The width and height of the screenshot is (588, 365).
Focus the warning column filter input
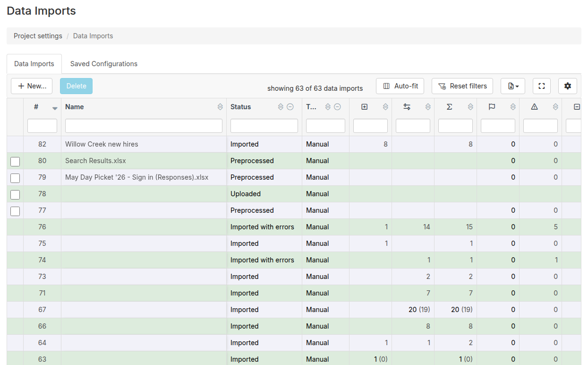click(x=540, y=126)
